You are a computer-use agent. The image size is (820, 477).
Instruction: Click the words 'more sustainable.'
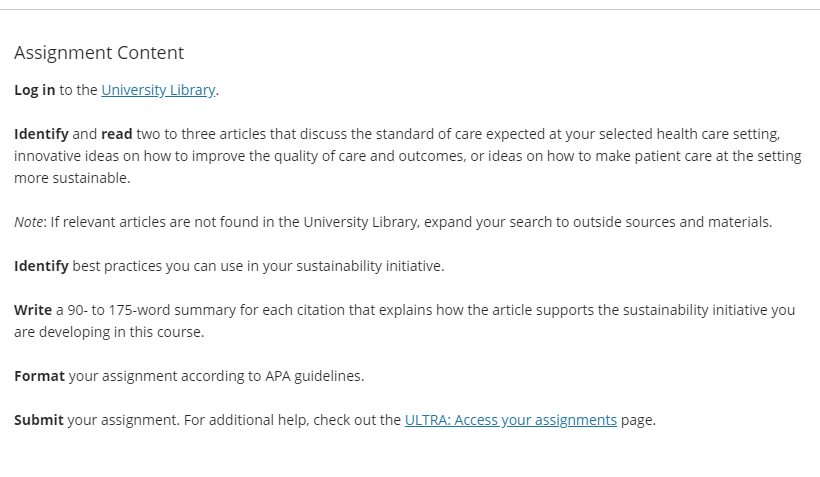(x=72, y=178)
